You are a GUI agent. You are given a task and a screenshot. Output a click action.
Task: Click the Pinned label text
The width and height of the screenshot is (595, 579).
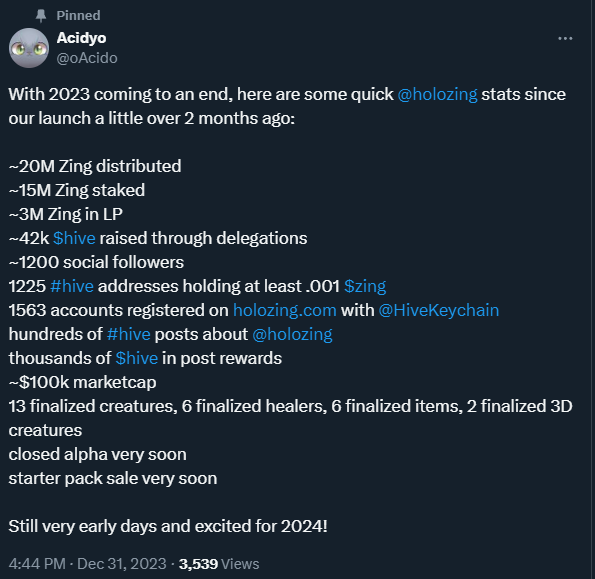[79, 16]
